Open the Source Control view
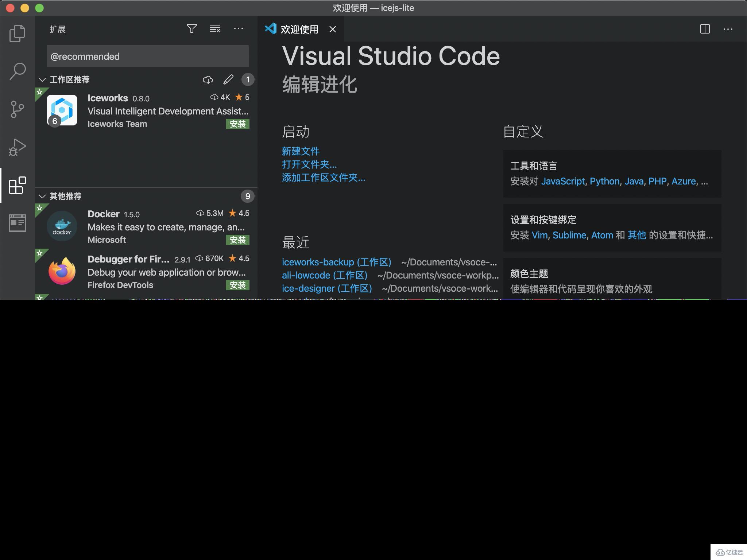Image resolution: width=747 pixels, height=560 pixels. pos(17,109)
